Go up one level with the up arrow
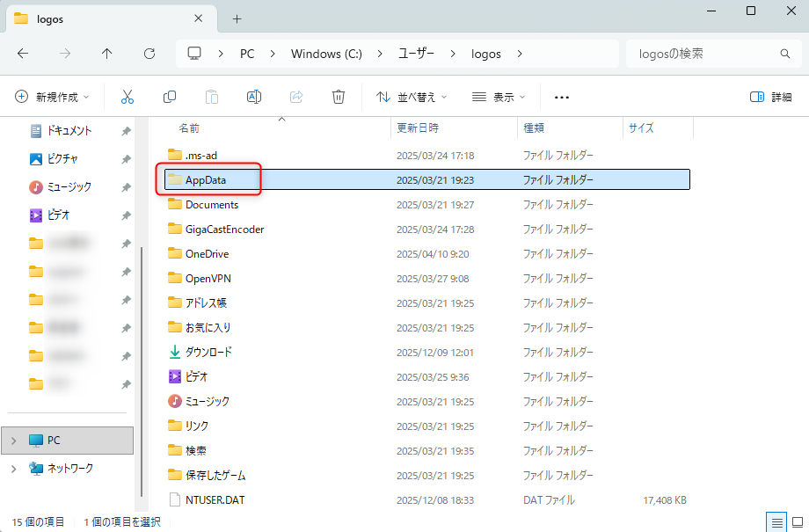This screenshot has height=532, width=809. click(106, 54)
